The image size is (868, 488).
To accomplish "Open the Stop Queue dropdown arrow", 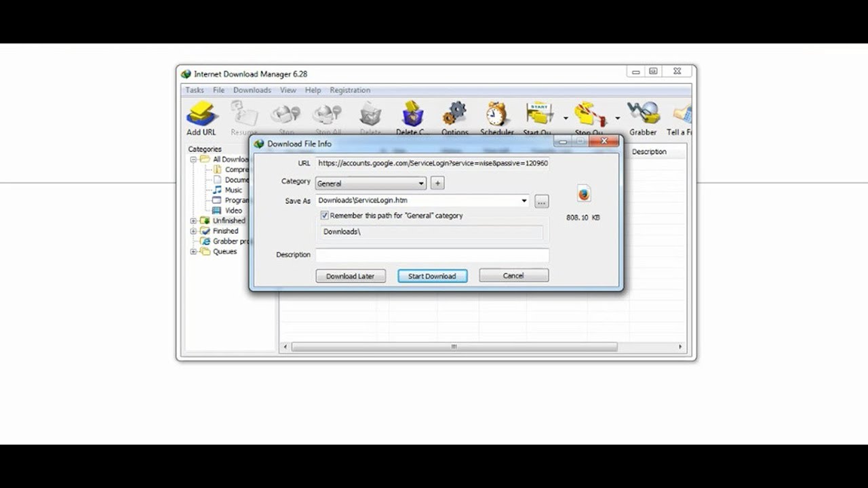I will 617,118.
